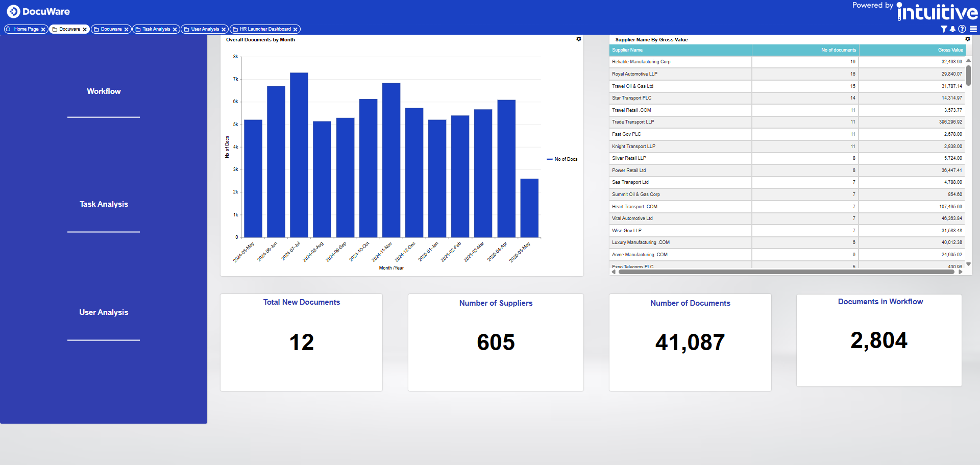Close the inactive blue Docuware tab
980x465 pixels.
click(x=126, y=30)
